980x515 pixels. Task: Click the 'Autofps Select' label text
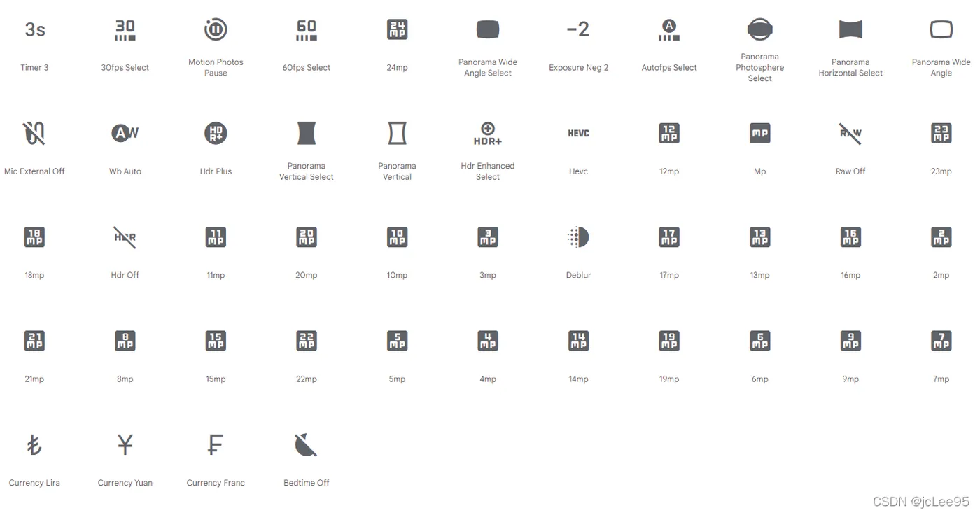(669, 67)
